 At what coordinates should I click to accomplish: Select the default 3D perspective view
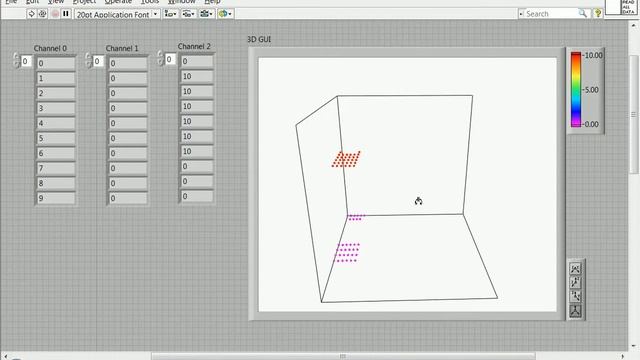tap(576, 311)
